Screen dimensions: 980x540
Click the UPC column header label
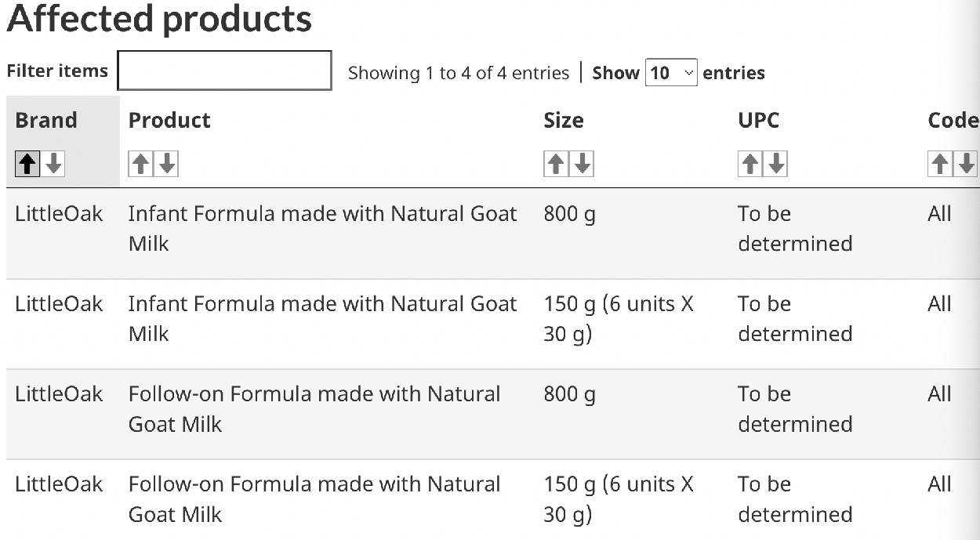click(759, 121)
